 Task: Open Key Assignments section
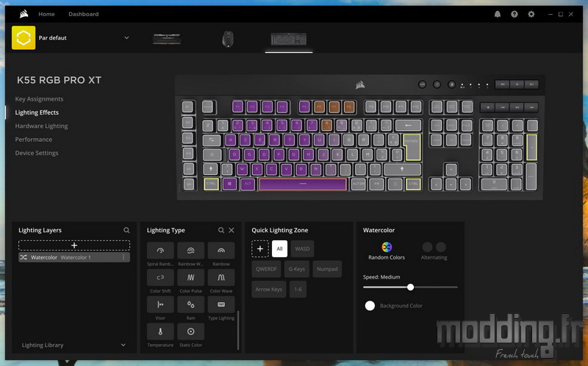pos(39,99)
